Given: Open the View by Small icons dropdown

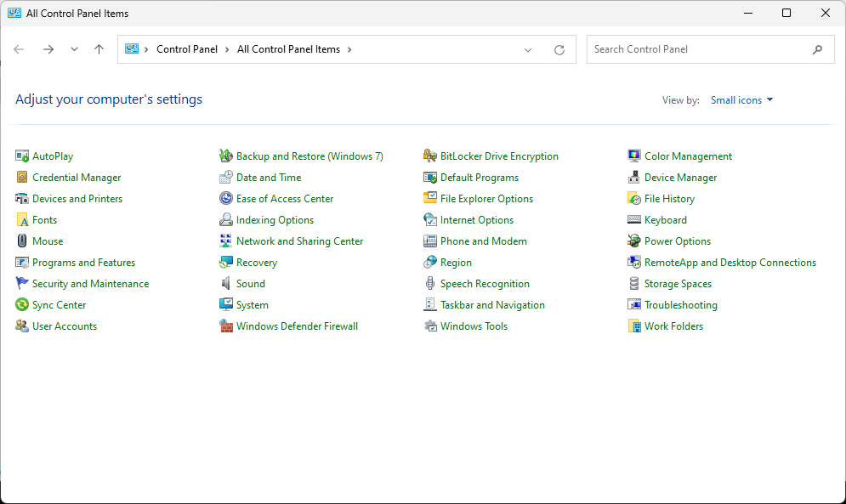Looking at the screenshot, I should 741,100.
